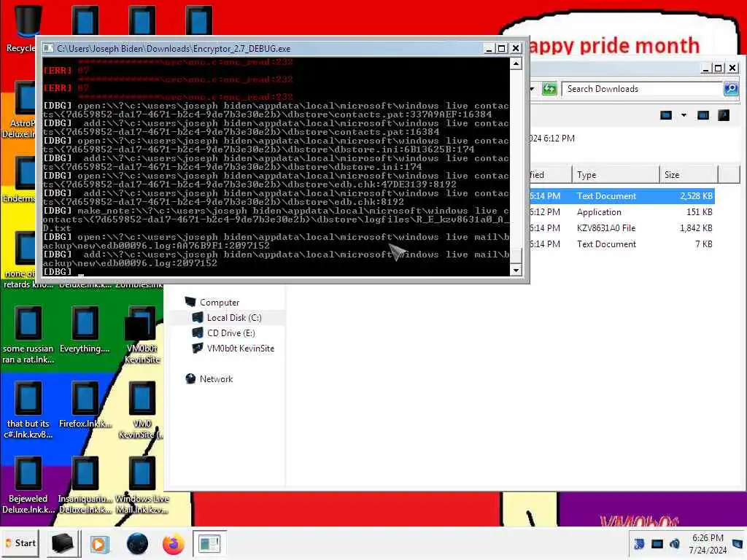This screenshot has width=747, height=560.
Task: Click the network icon in the system tray
Action: 639,543
